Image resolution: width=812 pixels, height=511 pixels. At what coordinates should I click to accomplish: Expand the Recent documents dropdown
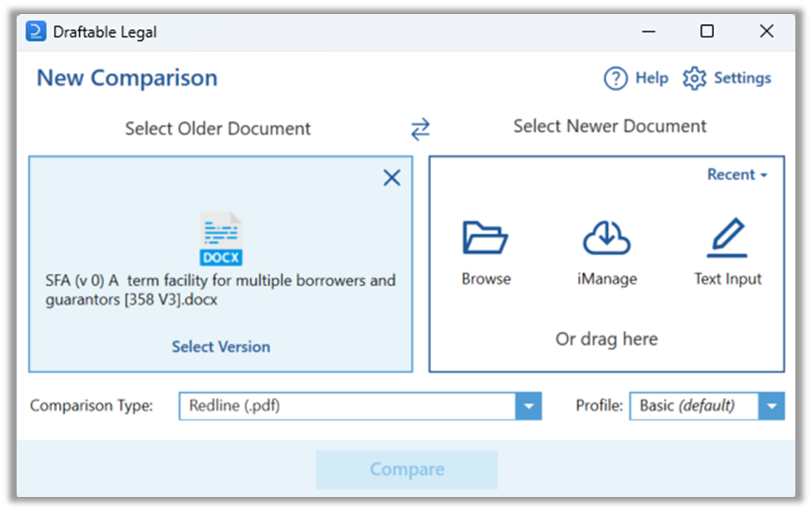pyautogui.click(x=737, y=175)
